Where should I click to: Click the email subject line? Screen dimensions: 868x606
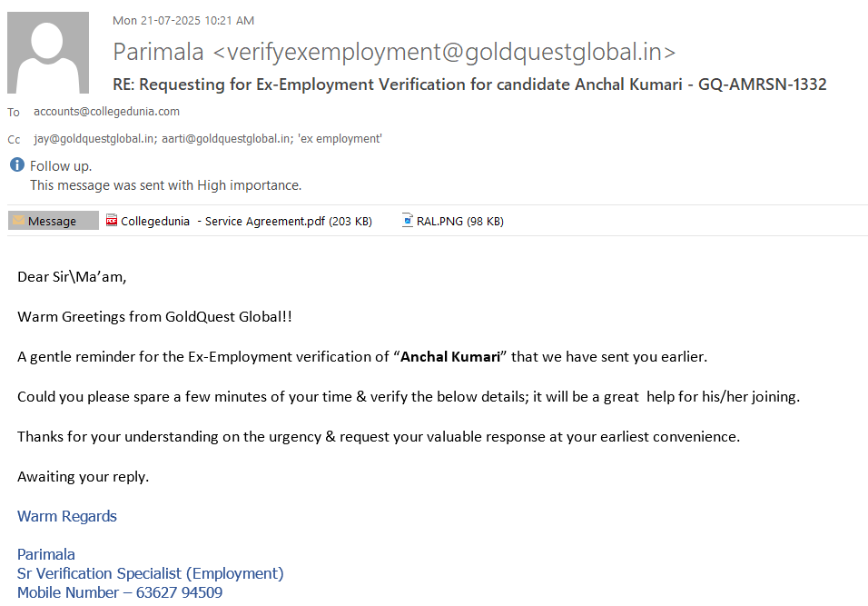(469, 84)
